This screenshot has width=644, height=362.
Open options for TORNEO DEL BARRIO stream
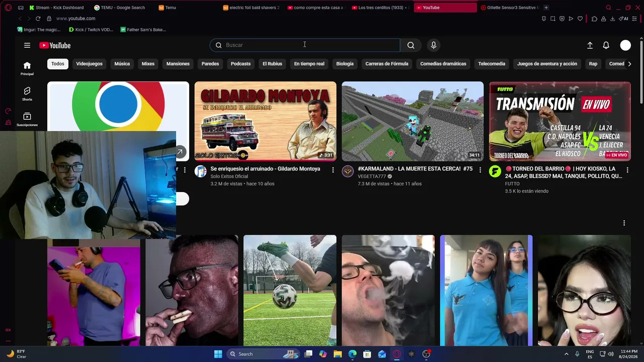tap(627, 170)
